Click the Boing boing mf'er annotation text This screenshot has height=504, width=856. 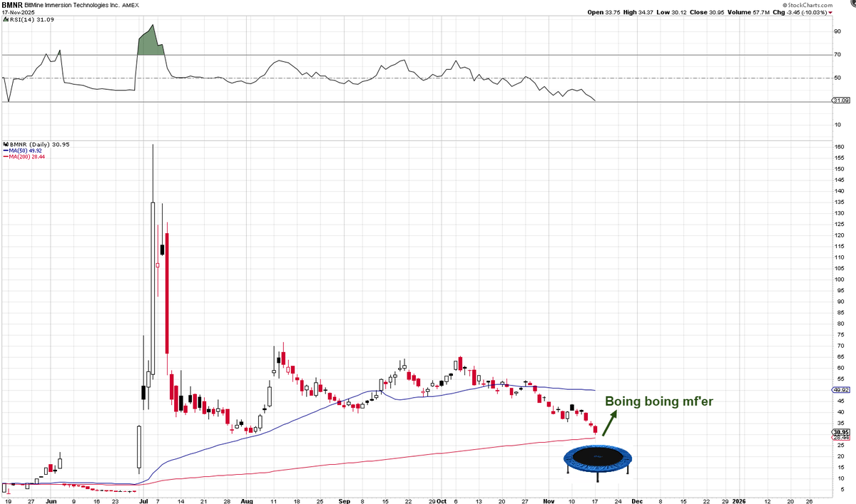[x=658, y=402]
